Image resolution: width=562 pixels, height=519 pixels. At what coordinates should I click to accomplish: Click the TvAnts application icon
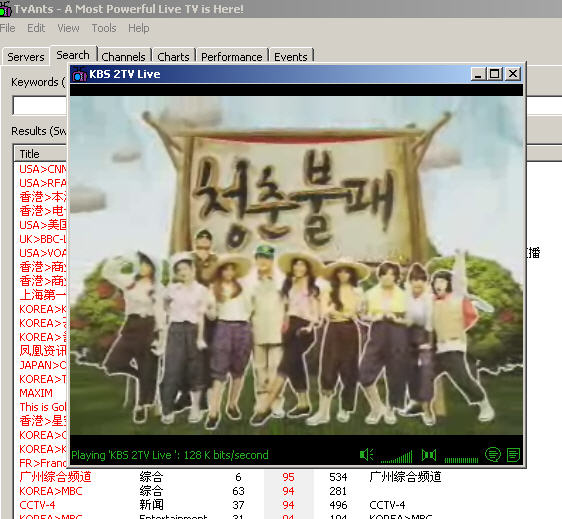[x=5, y=9]
